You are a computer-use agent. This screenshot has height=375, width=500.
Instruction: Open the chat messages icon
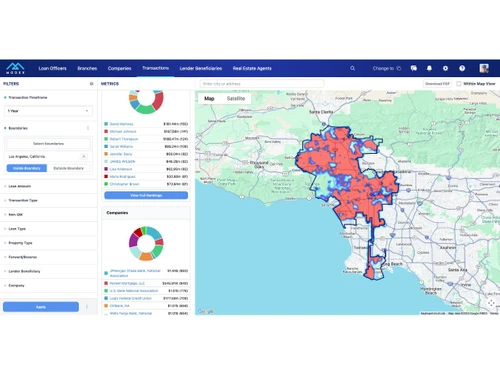[x=414, y=68]
